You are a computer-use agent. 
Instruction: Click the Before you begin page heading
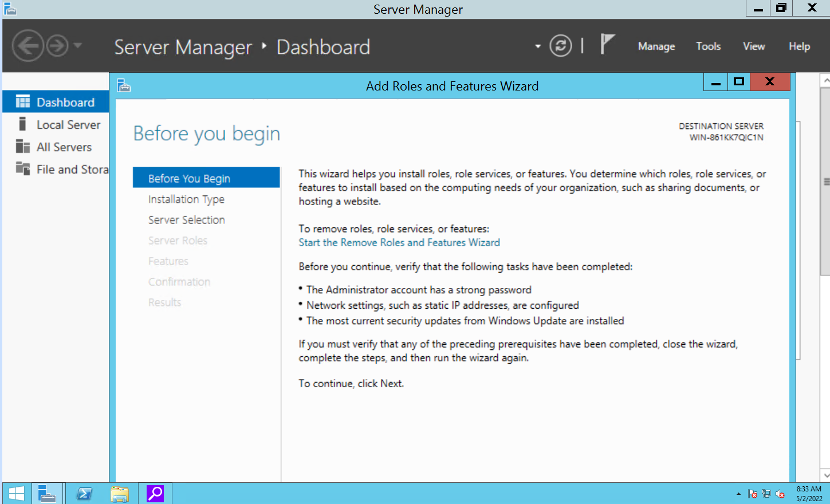207,133
